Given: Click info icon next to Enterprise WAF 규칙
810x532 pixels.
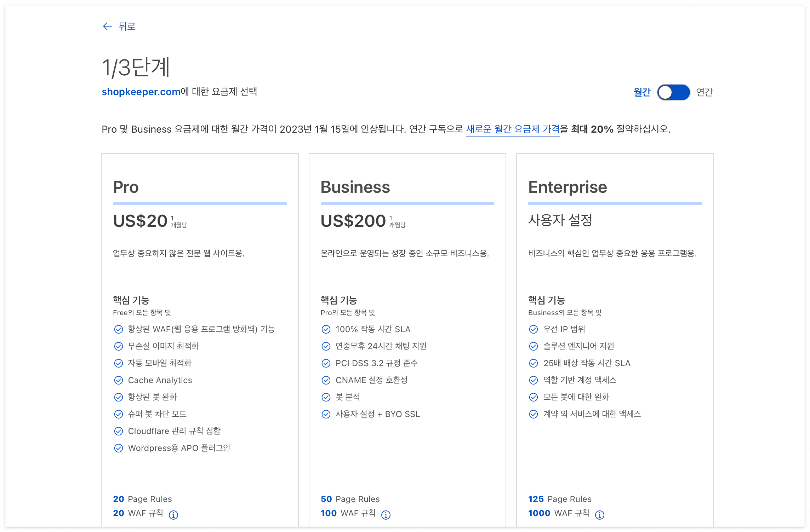Looking at the screenshot, I should 599,515.
